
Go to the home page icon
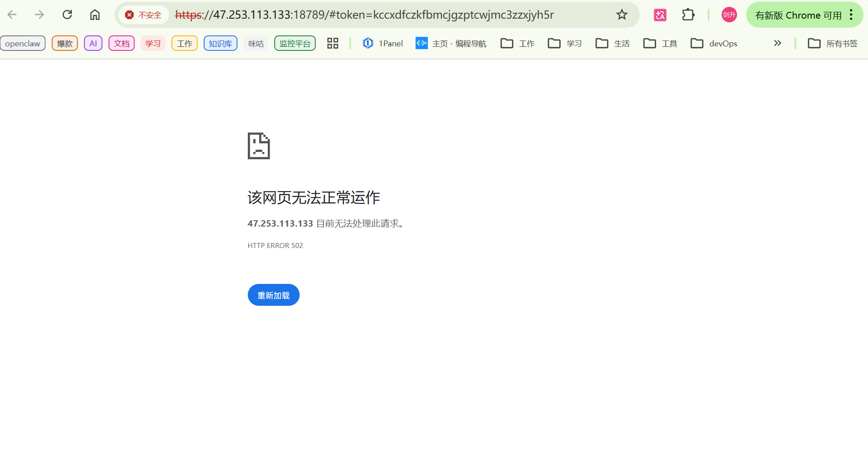pos(95,15)
